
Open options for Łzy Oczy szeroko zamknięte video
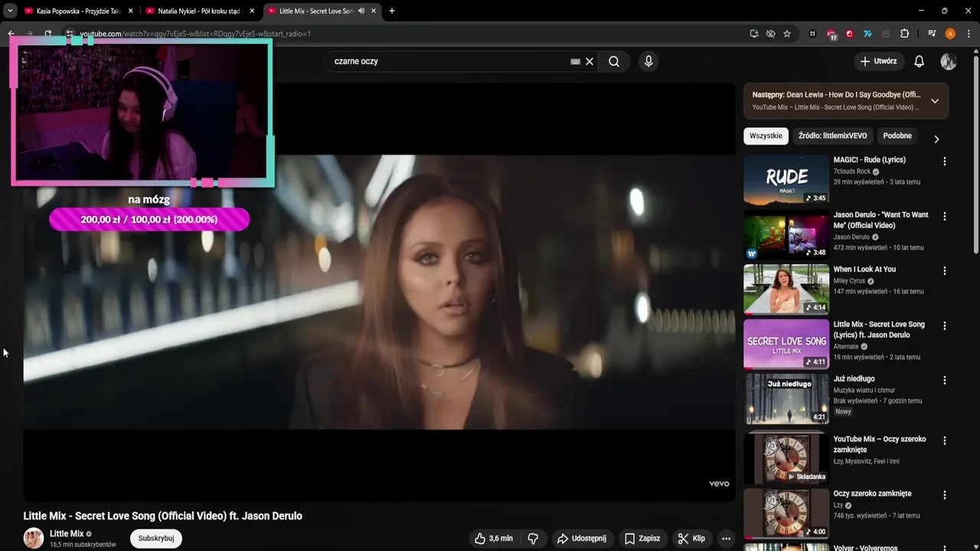(945, 495)
